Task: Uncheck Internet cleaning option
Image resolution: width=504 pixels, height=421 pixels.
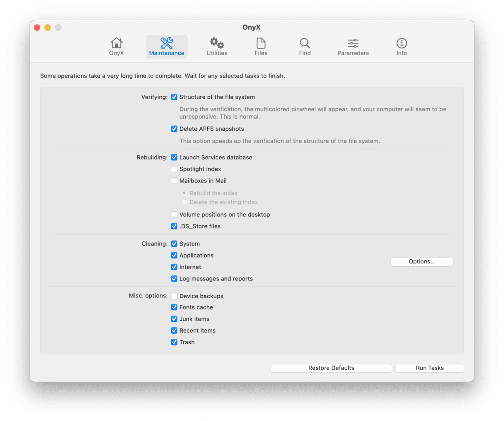Action: point(174,267)
